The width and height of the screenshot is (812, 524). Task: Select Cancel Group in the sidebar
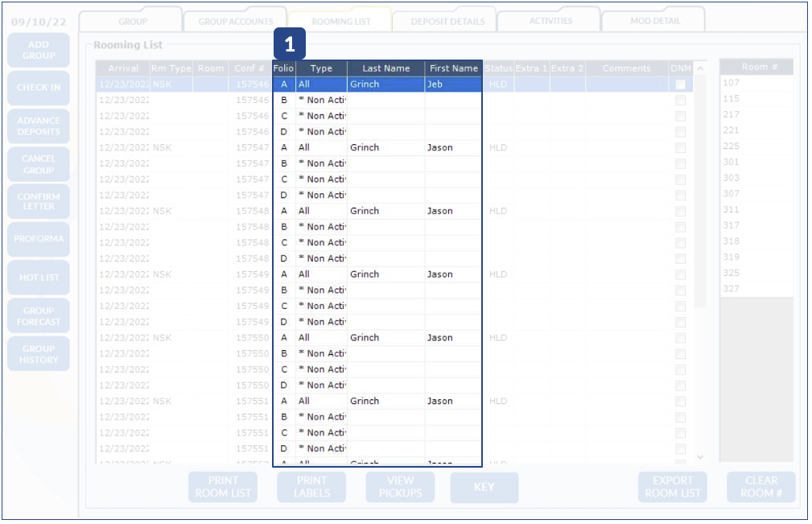[x=39, y=164]
